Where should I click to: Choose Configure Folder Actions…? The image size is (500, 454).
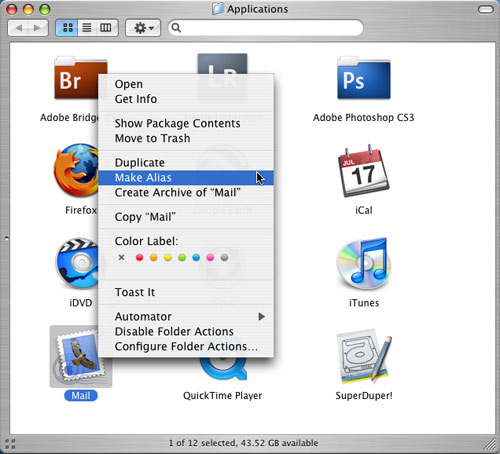(186, 347)
